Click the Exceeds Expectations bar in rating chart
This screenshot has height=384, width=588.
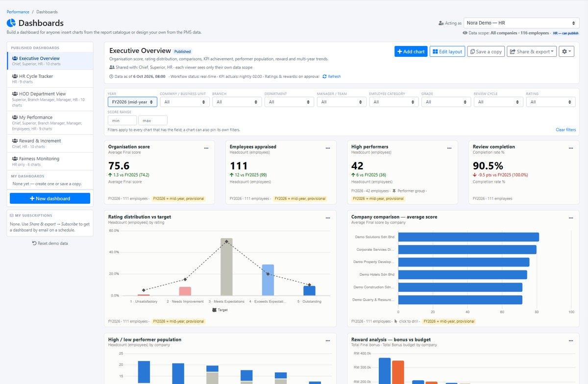tap(268, 280)
